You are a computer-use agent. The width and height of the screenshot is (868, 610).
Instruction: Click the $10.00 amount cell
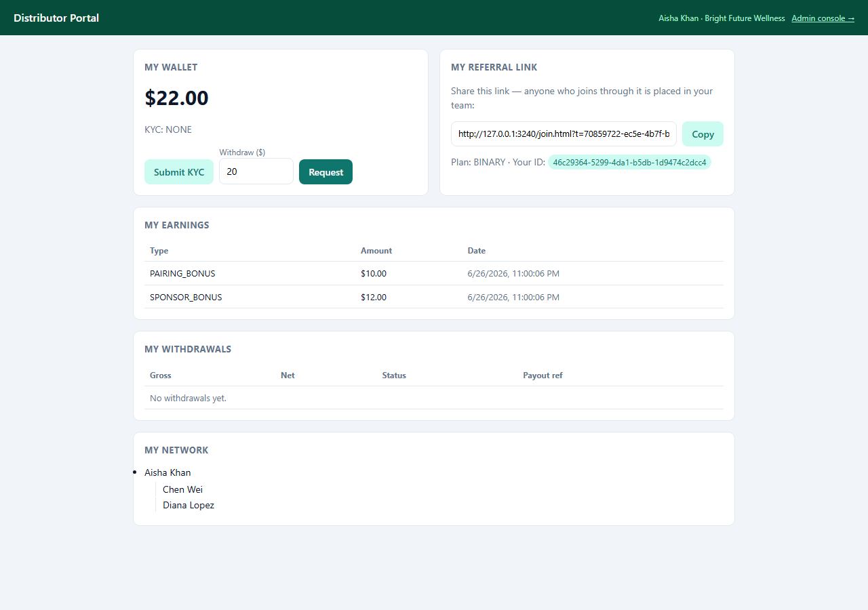coord(374,274)
